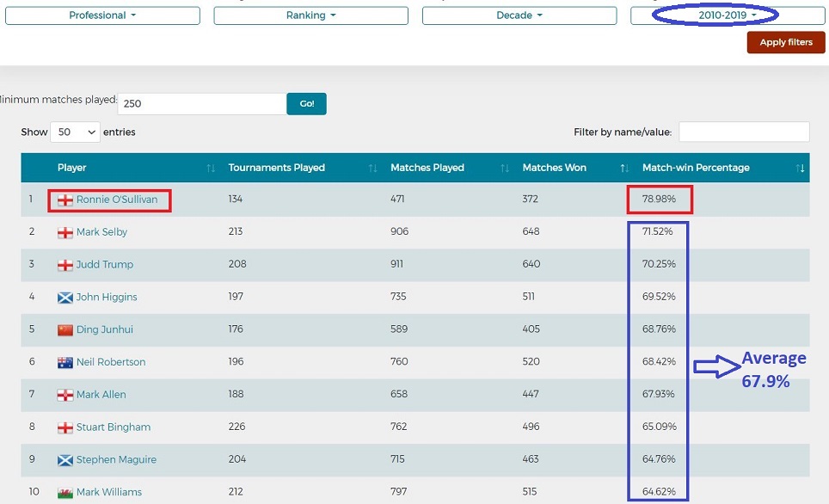The image size is (829, 504).
Task: Follow the John Higgins player link
Action: tap(107, 298)
